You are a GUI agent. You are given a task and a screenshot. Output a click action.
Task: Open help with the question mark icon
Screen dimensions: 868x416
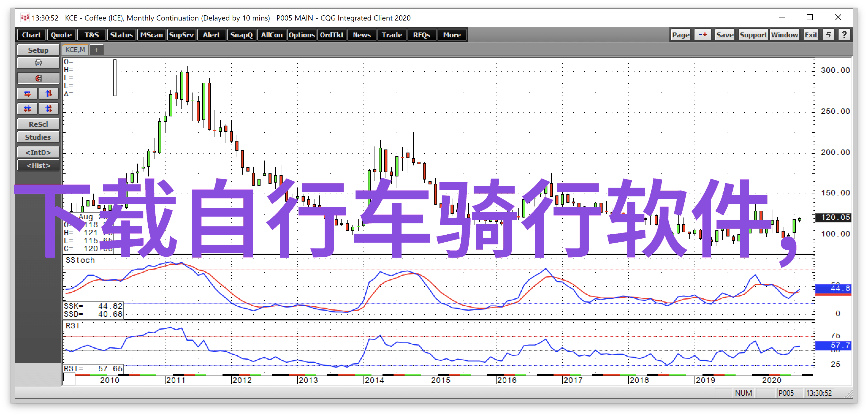point(844,35)
